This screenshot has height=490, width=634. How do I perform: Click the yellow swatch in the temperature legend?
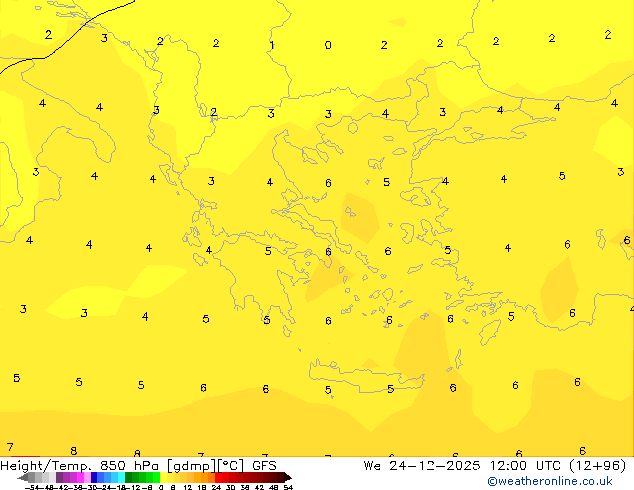(164, 477)
